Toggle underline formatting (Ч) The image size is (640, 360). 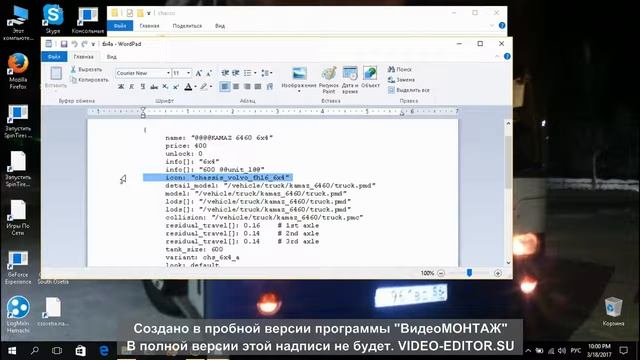142,87
